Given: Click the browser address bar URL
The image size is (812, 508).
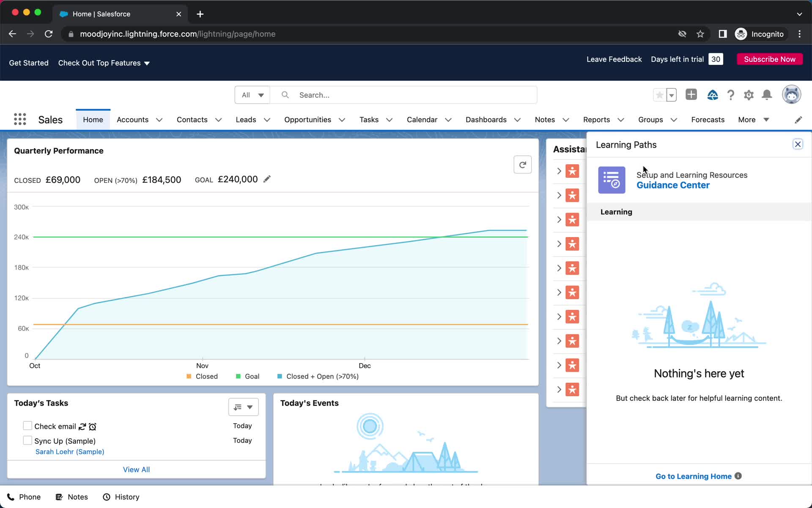Looking at the screenshot, I should pyautogui.click(x=178, y=34).
